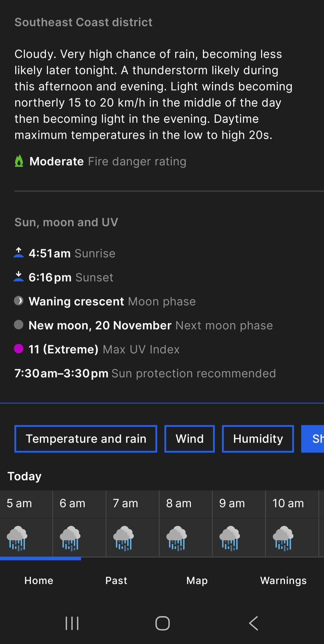Select the 7 am hourly column header
The image size is (324, 644).
126,503
